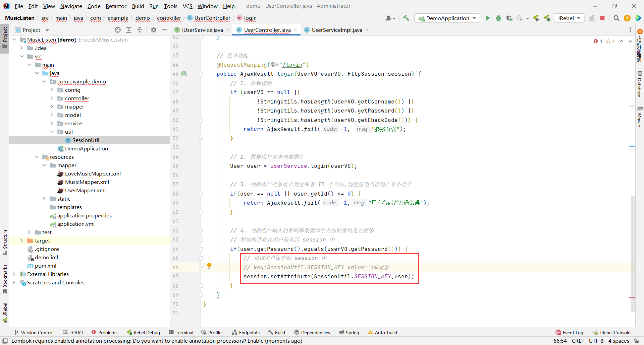Open Project panel settings gear
This screenshot has width=644, height=345.
[x=154, y=30]
